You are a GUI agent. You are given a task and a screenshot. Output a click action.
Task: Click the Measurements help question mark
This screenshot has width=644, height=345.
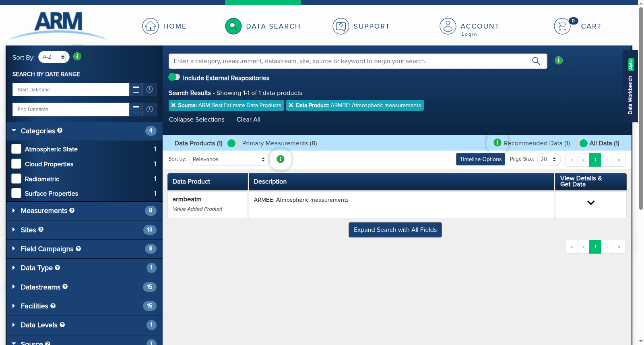click(x=72, y=210)
